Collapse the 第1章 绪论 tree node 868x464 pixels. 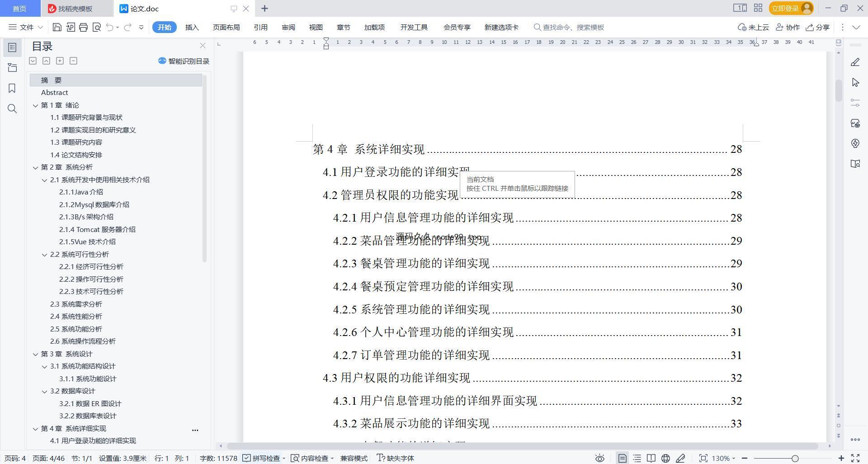[x=35, y=105]
